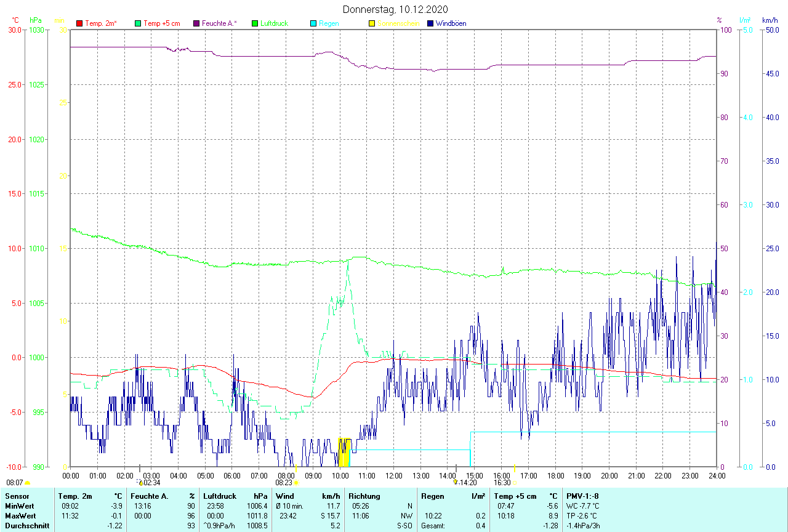Click the cyan Regen legend swatch

313,23
